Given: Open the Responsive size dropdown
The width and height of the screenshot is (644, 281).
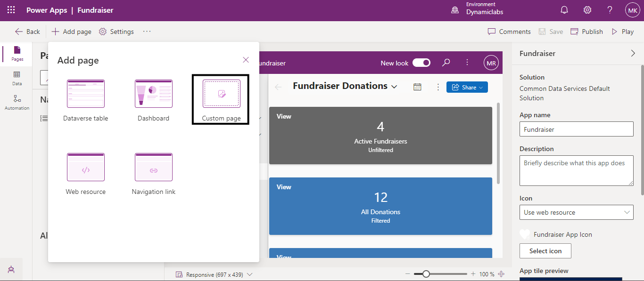Looking at the screenshot, I should pos(215,274).
